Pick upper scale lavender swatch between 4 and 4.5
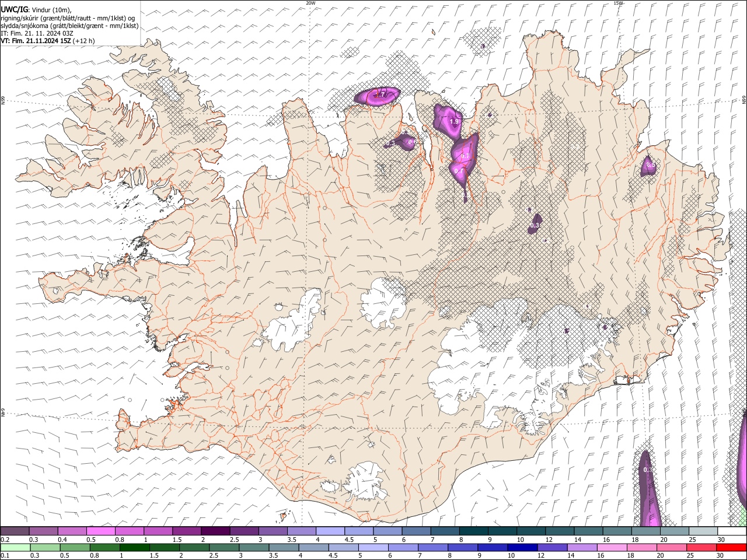 (330, 531)
